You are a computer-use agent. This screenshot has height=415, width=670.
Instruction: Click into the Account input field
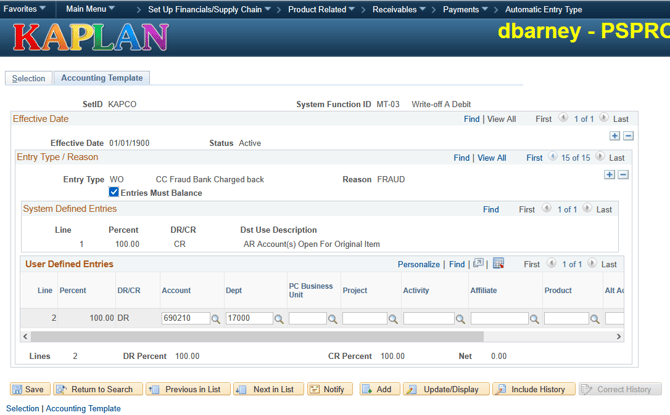[185, 318]
